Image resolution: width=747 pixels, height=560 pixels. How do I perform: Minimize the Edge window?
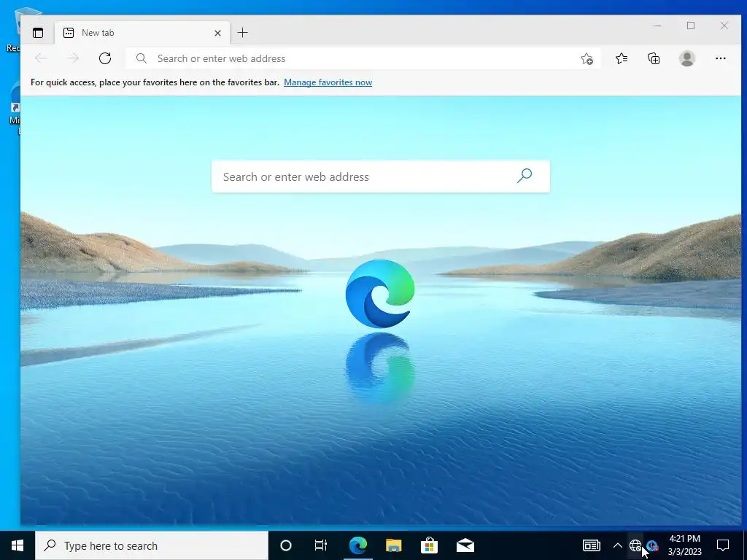(x=657, y=26)
